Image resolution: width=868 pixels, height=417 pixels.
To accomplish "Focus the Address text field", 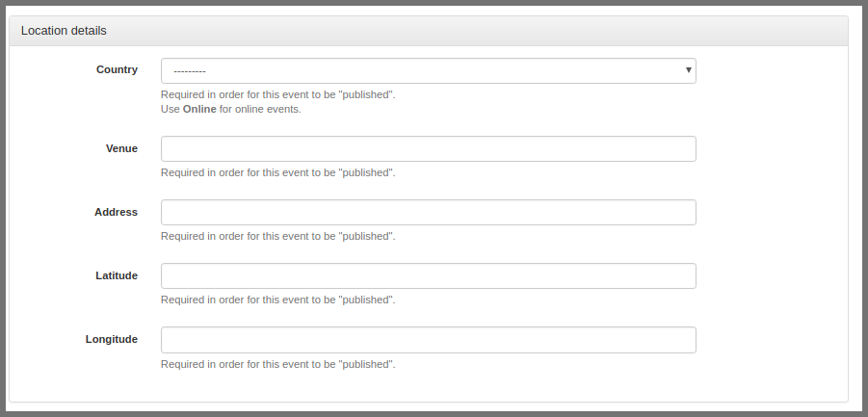I will (428, 213).
